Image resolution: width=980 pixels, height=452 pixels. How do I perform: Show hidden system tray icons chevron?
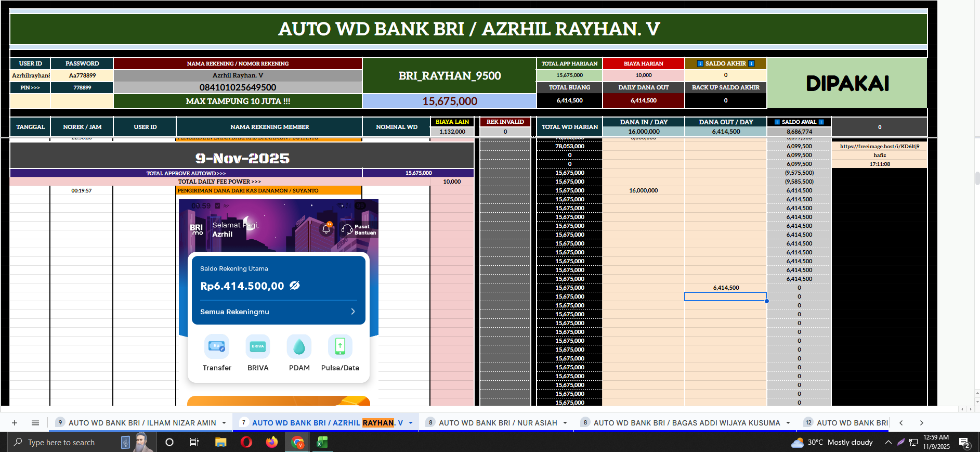(888, 442)
